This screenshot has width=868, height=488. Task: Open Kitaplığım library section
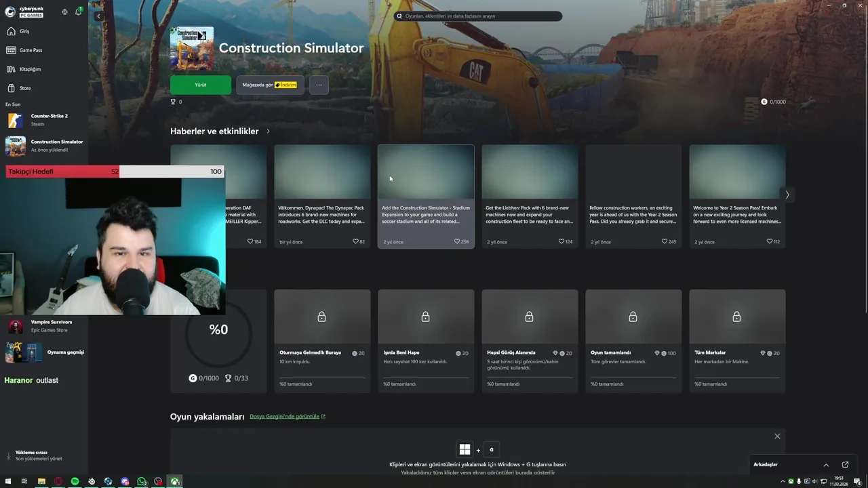pos(43,69)
